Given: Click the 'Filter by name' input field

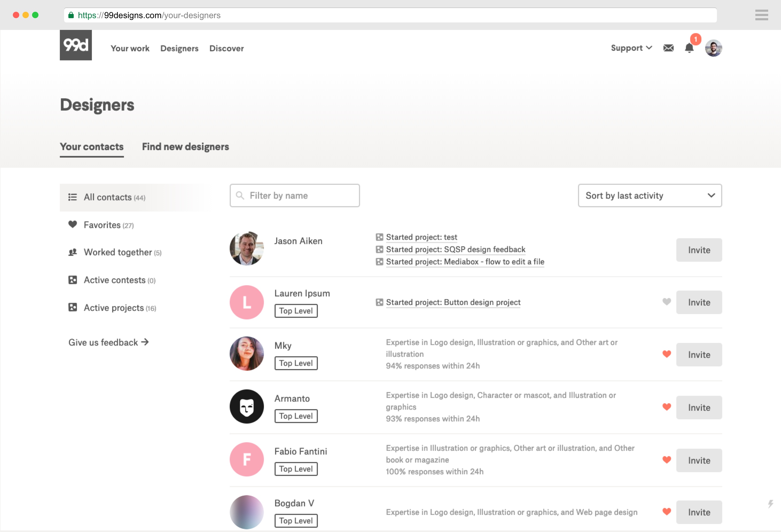Looking at the screenshot, I should coord(302,195).
